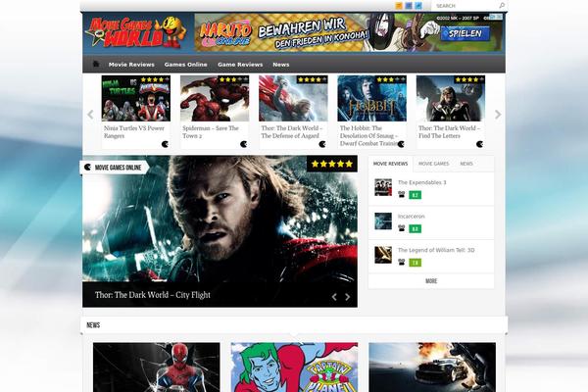Open The Hobbit Dwarf Combat Training title
The height and width of the screenshot is (392, 588).
pyautogui.click(x=369, y=136)
